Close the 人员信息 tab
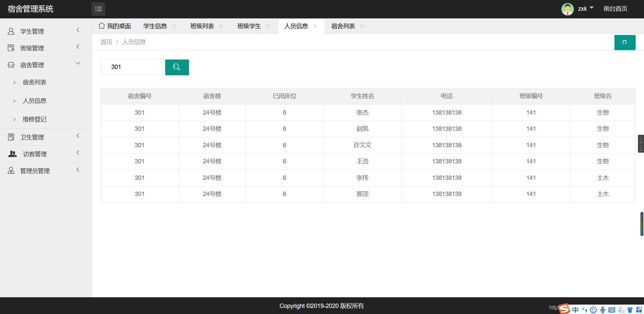 coord(315,26)
